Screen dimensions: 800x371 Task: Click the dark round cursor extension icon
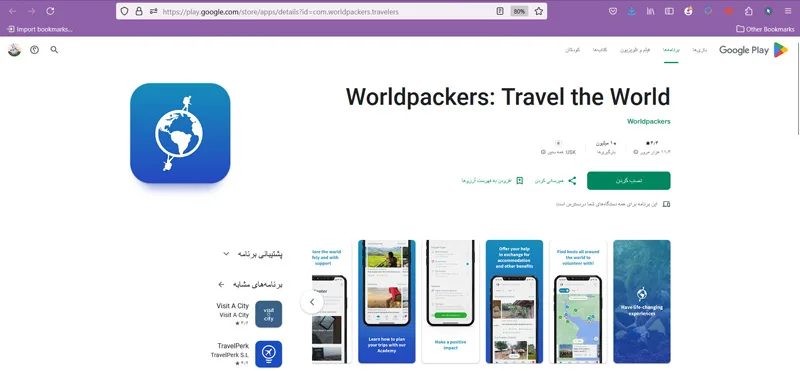[x=768, y=11]
